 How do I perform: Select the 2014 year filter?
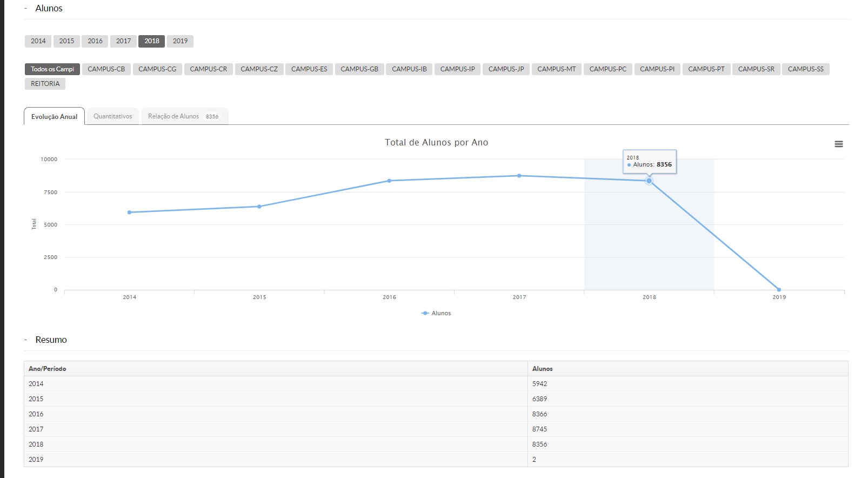point(38,41)
